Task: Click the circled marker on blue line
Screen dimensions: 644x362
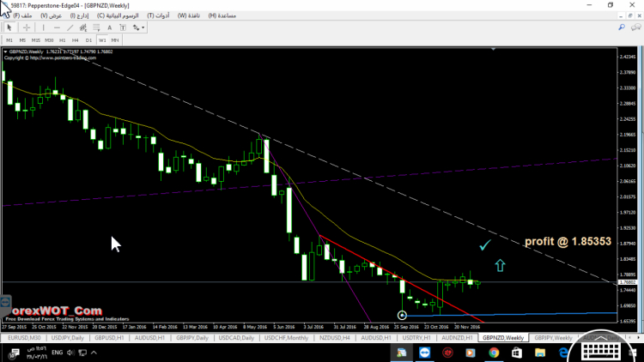Action: [x=402, y=315]
